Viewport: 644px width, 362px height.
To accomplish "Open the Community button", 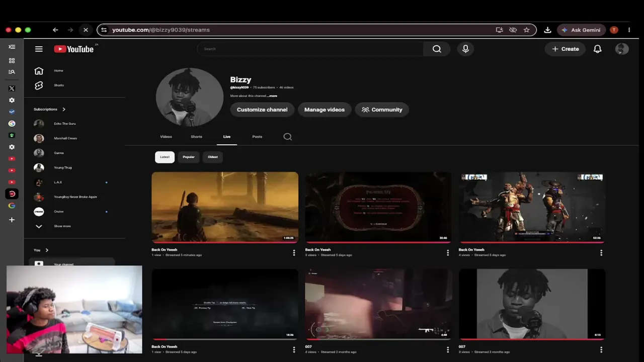I will 382,110.
